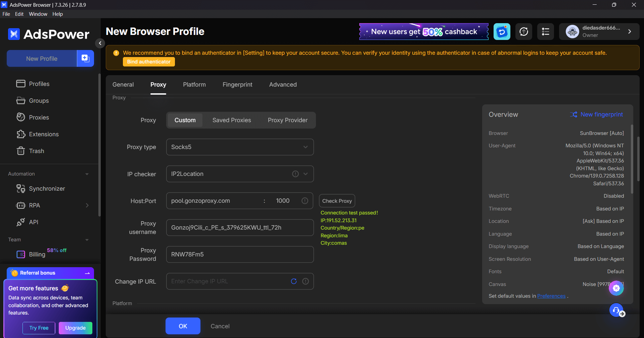The width and height of the screenshot is (644, 338).
Task: Click the Upgrade button
Action: pyautogui.click(x=76, y=328)
